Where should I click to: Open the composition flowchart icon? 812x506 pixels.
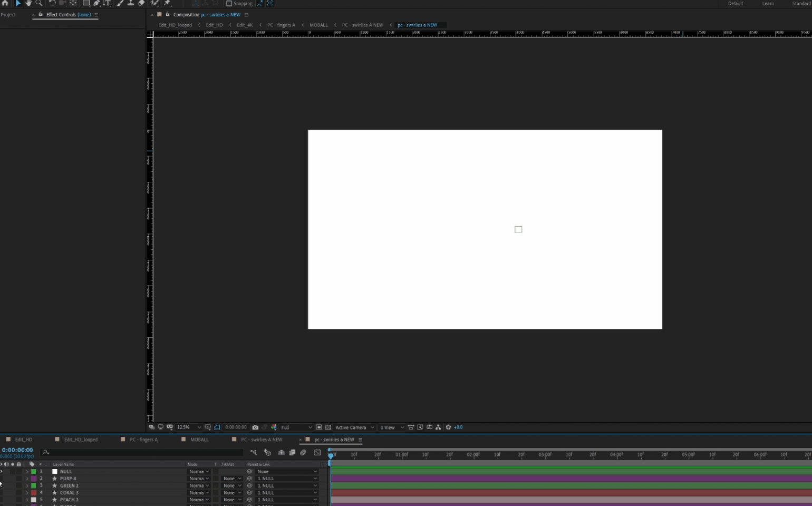click(x=438, y=427)
